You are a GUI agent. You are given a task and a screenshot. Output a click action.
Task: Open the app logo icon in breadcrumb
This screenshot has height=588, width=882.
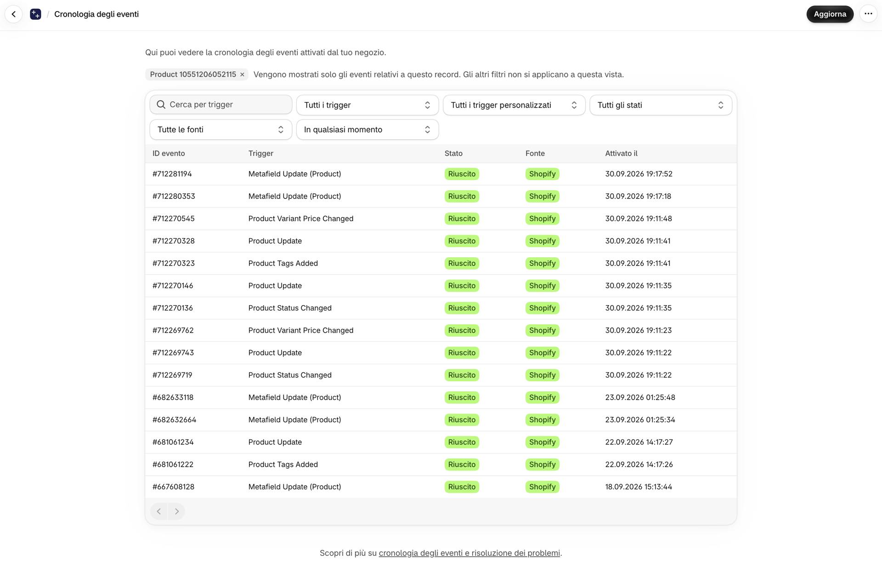[x=35, y=14]
